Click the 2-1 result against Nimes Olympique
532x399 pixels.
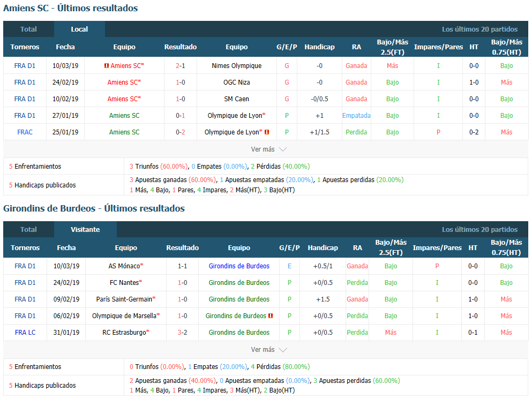[x=181, y=66]
